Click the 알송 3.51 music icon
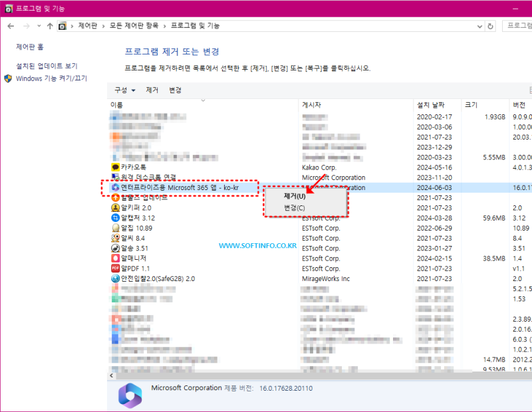532x412 pixels. tap(116, 248)
